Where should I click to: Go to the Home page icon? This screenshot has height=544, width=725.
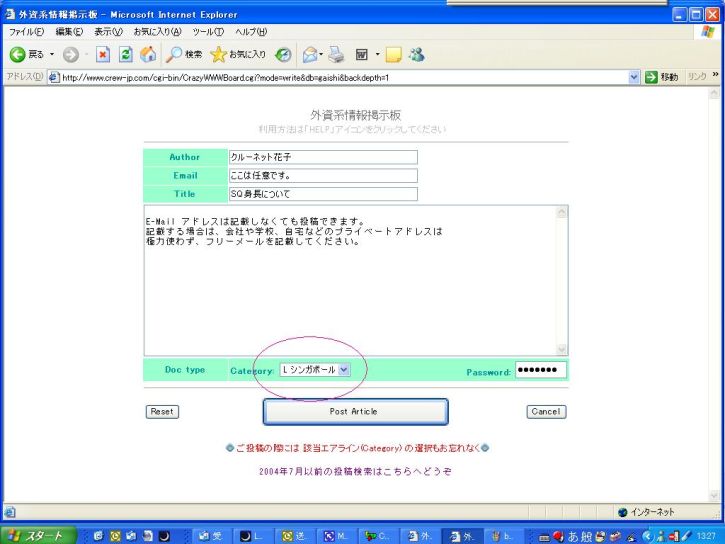tap(148, 54)
